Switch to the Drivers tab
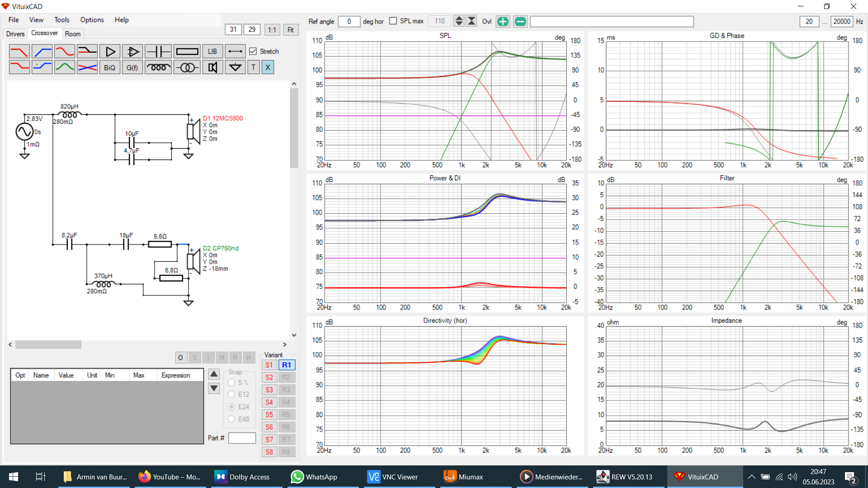 (15, 34)
